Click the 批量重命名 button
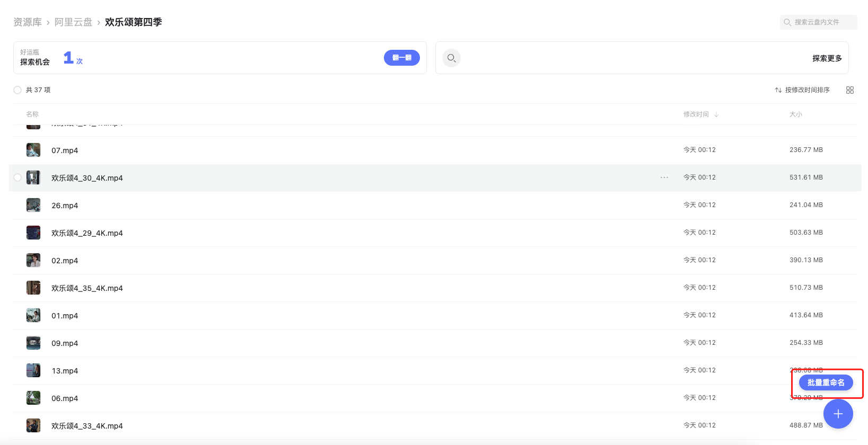Viewport: 868px width, 445px height. (x=826, y=382)
